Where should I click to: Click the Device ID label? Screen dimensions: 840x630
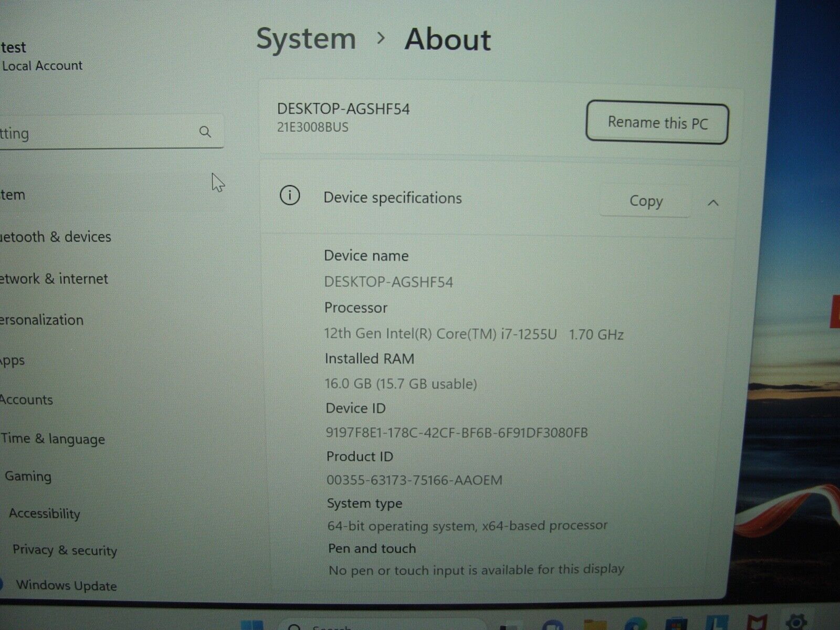[355, 408]
